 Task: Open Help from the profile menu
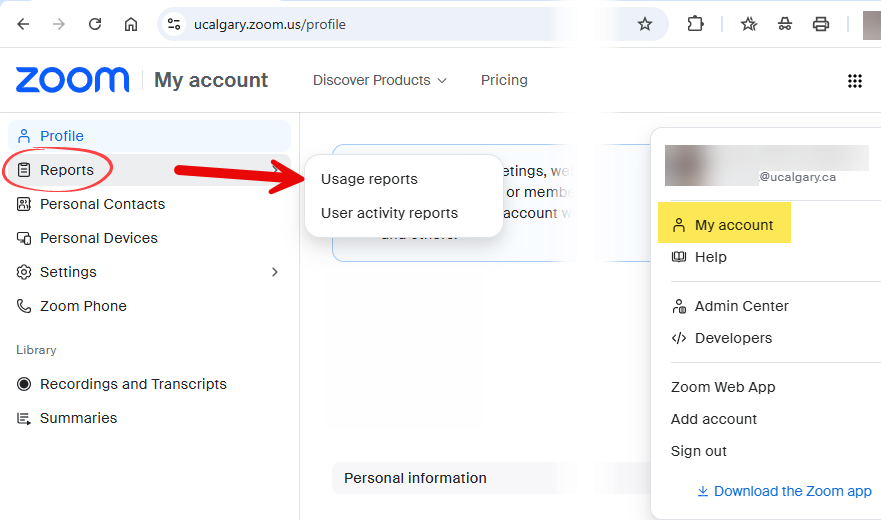click(710, 257)
